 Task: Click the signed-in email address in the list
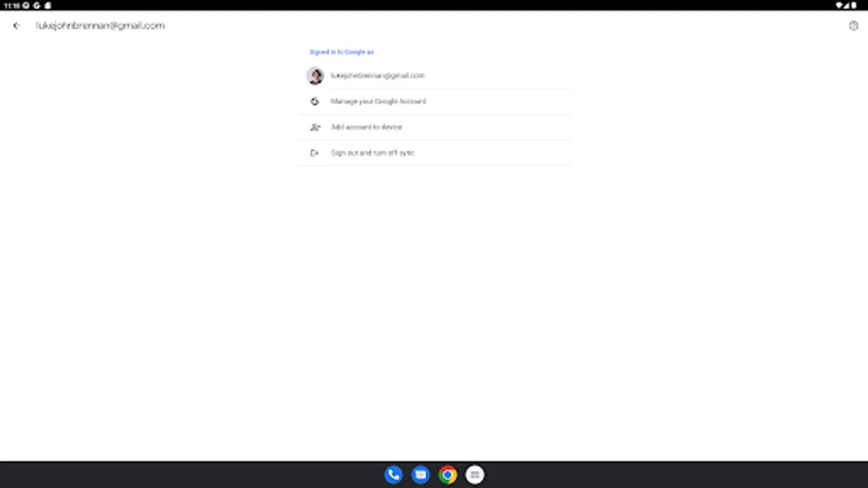tap(378, 75)
